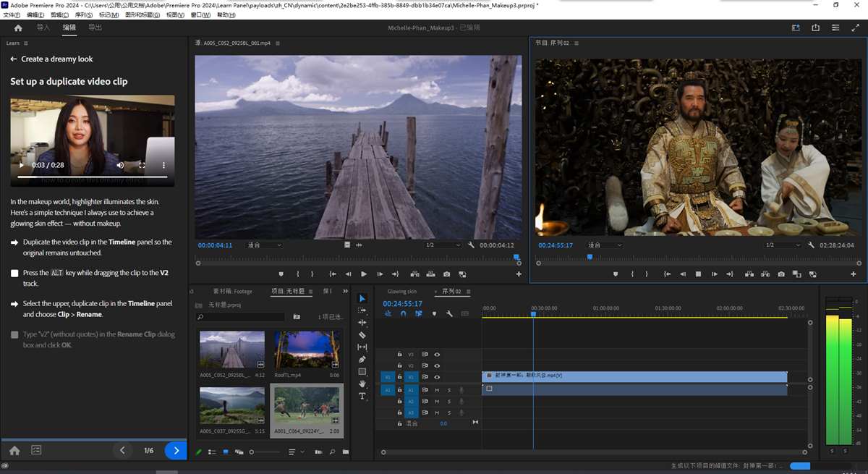Click the Learn panel home icon

(14, 450)
